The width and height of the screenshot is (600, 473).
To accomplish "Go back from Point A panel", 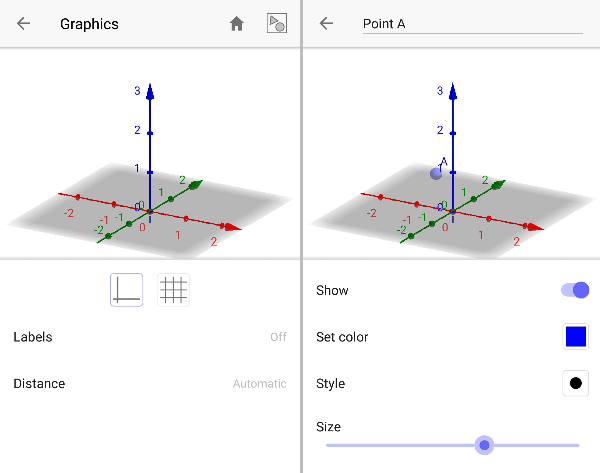I will (x=326, y=24).
